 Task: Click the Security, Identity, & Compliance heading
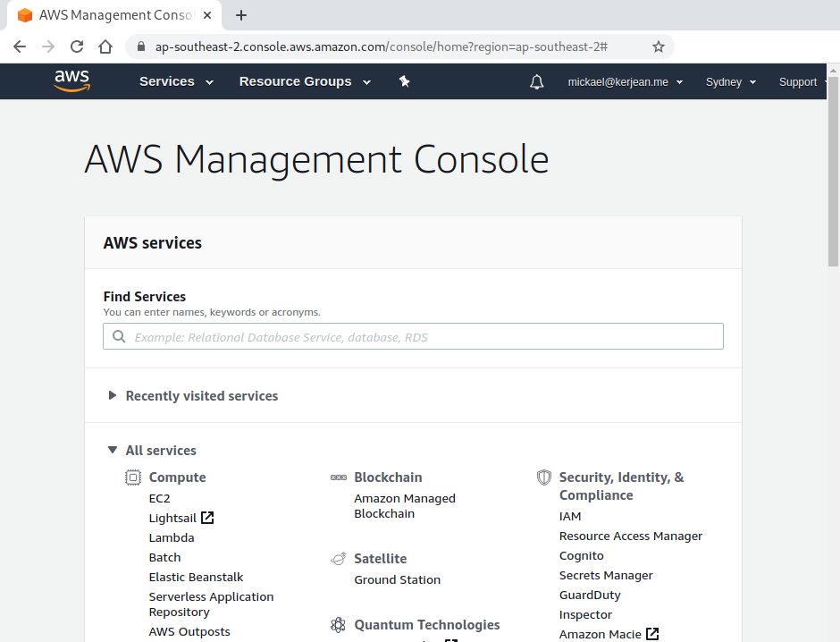click(621, 486)
